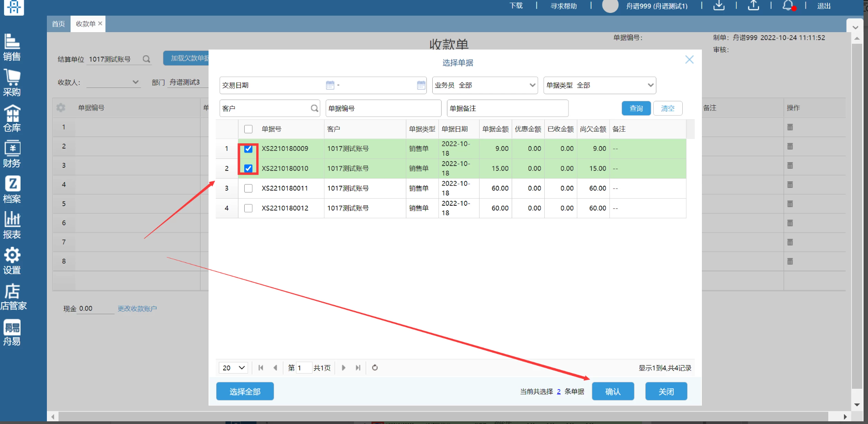868x424 pixels.
Task: Uncheck the XS2210180009 row checkbox
Action: tap(248, 149)
